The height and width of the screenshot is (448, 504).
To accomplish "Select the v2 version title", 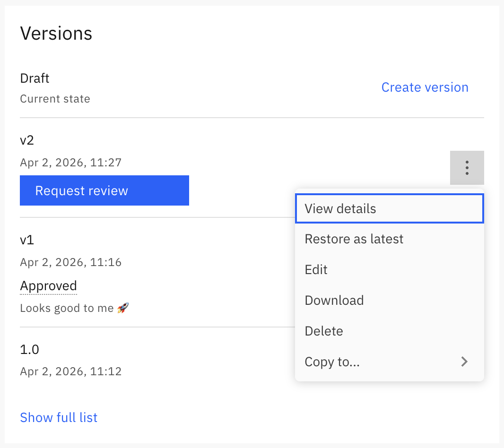I will click(27, 140).
